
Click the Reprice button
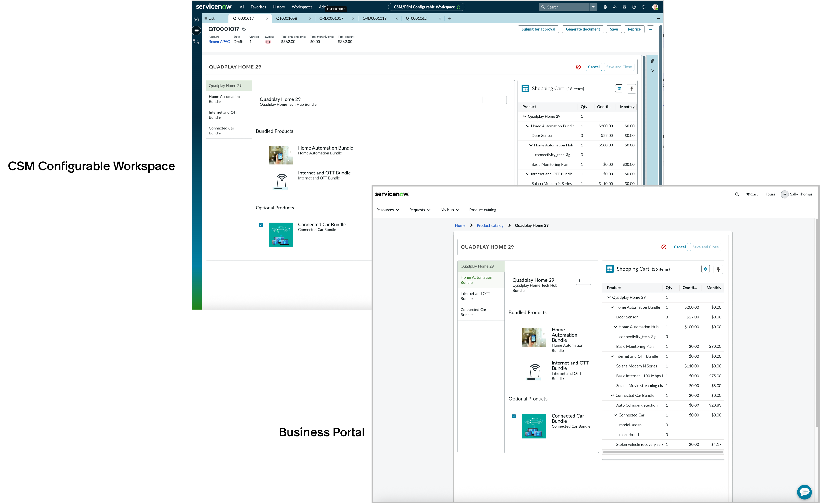pos(634,29)
